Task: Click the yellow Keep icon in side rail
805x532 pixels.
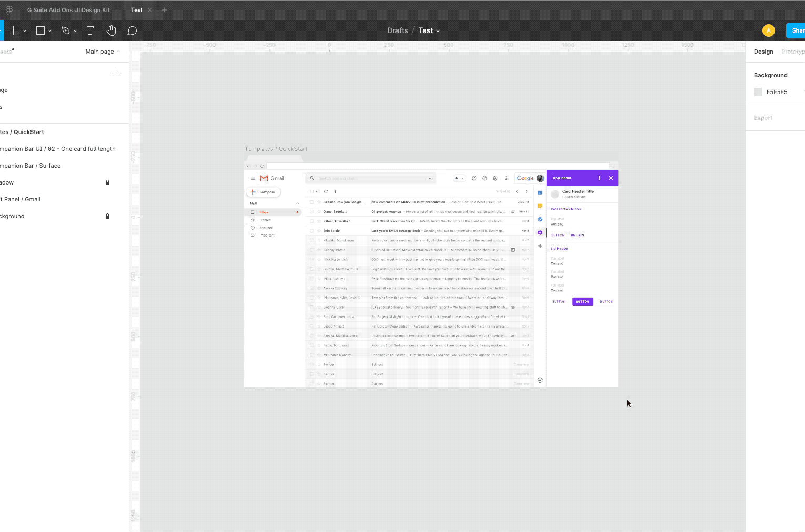Action: 540,206
